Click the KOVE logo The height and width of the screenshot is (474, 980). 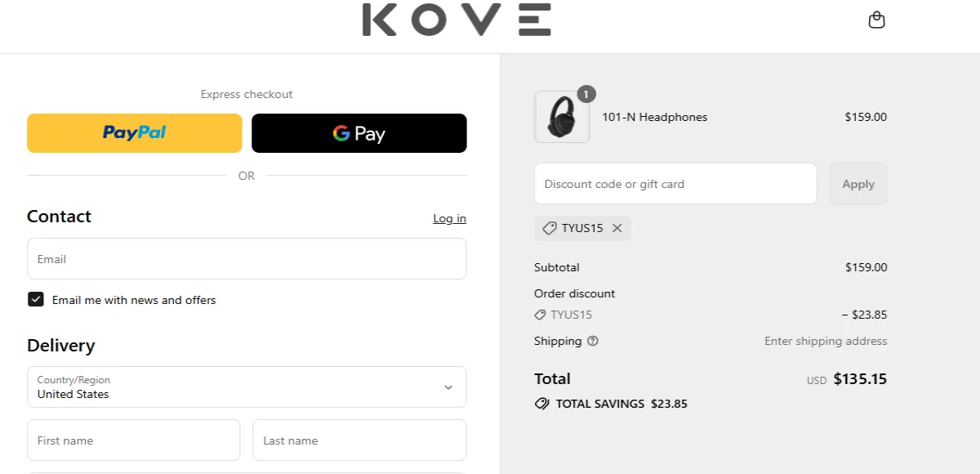(457, 20)
